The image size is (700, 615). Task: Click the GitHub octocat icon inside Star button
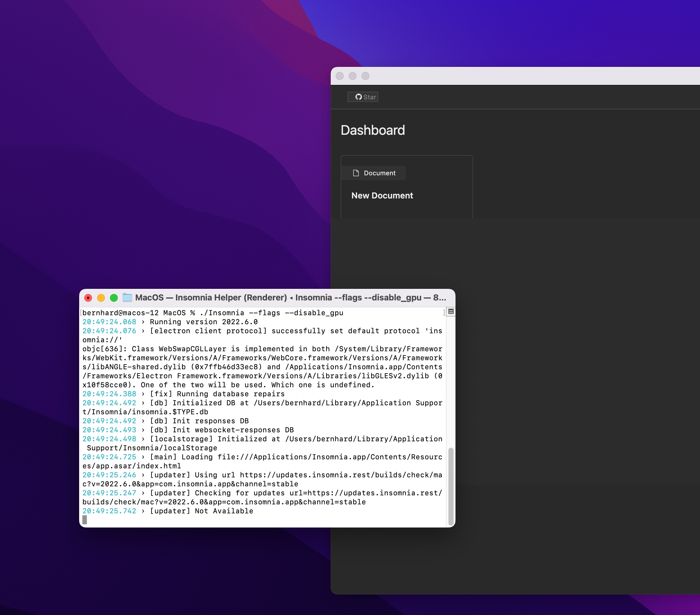tap(358, 97)
